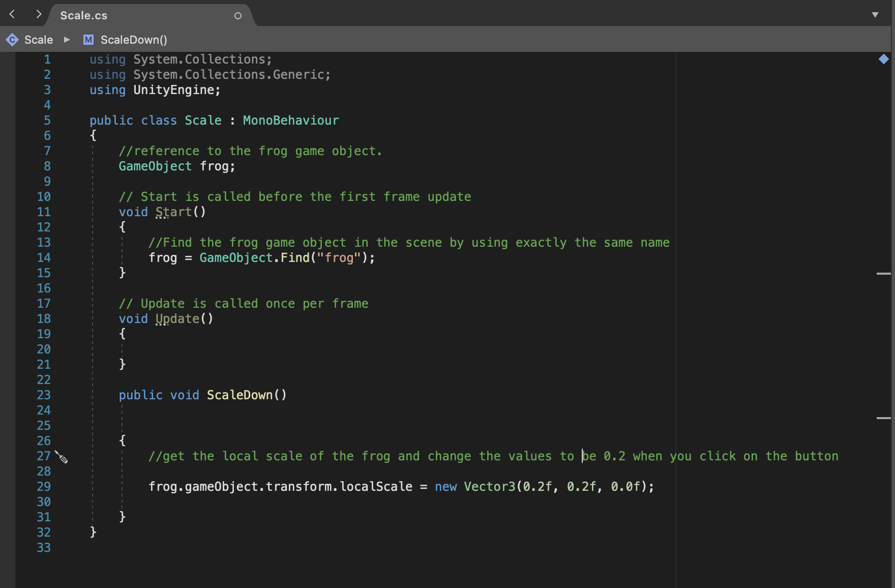
Task: Click the ScaleDown method name in code
Action: click(x=240, y=395)
